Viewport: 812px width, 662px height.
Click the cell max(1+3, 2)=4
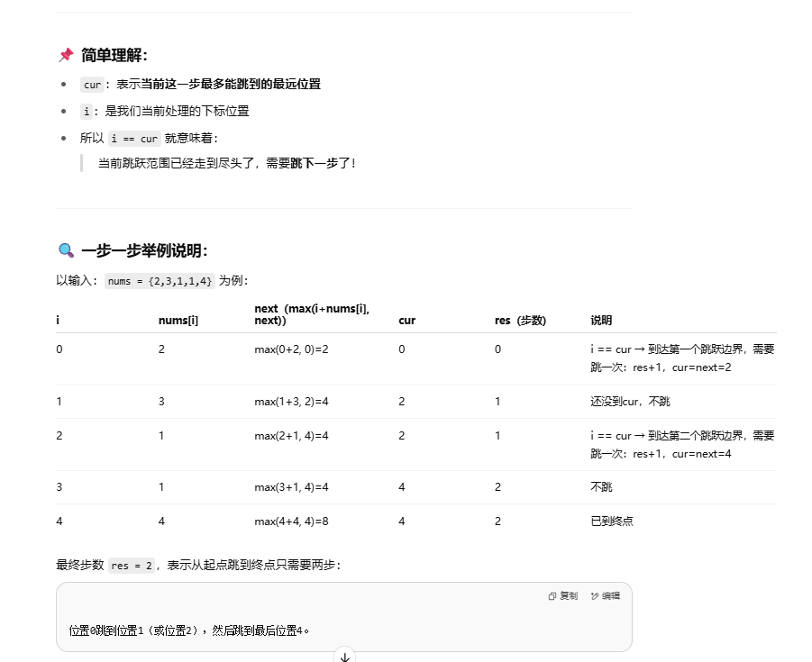292,402
